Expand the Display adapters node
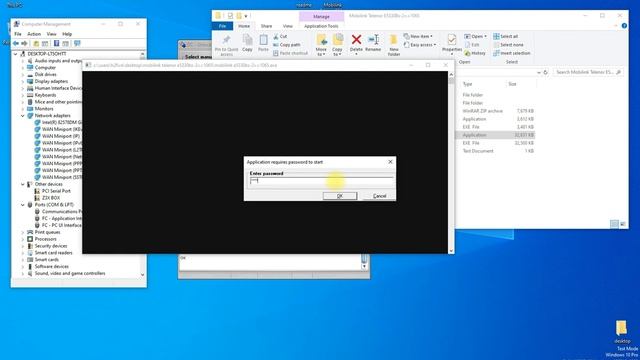640x360 pixels. point(23,81)
